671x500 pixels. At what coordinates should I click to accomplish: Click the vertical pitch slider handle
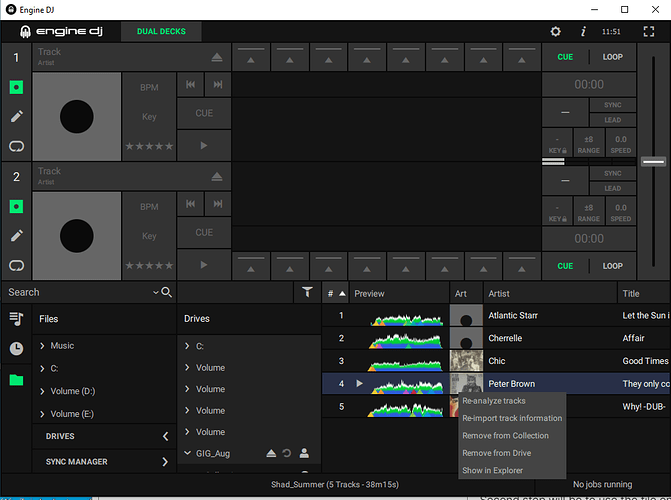tap(653, 161)
